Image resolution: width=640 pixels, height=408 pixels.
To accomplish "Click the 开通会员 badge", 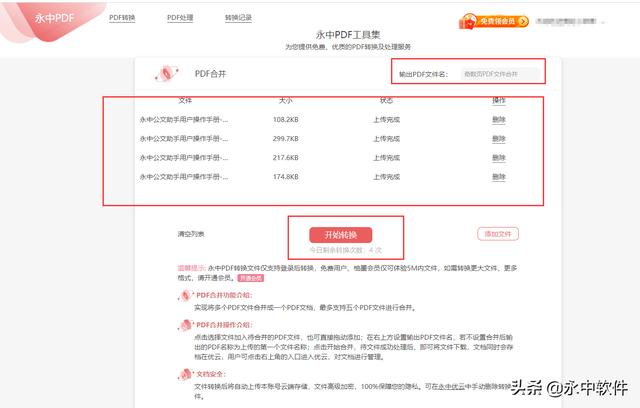I will click(x=251, y=278).
